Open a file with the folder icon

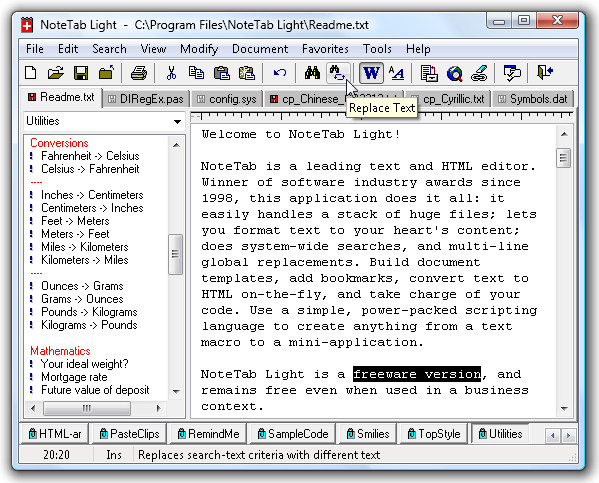(x=55, y=72)
